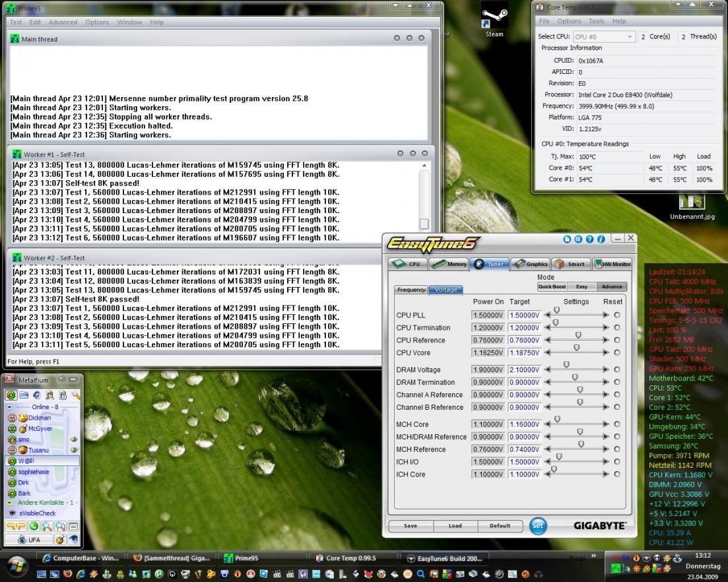
Task: Open the Test menu in Prime95
Action: 15,22
